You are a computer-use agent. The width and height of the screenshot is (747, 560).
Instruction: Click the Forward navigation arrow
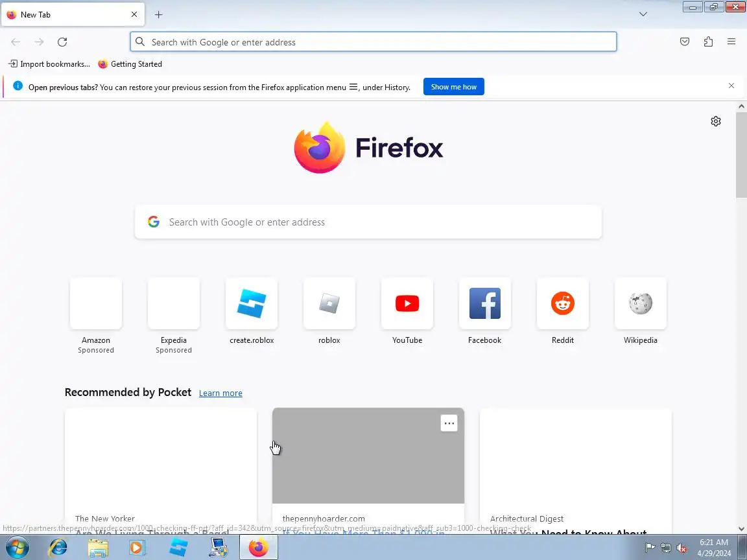click(x=39, y=42)
